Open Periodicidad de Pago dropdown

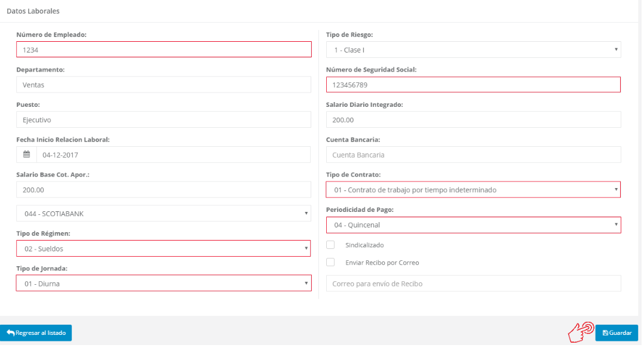(x=473, y=225)
